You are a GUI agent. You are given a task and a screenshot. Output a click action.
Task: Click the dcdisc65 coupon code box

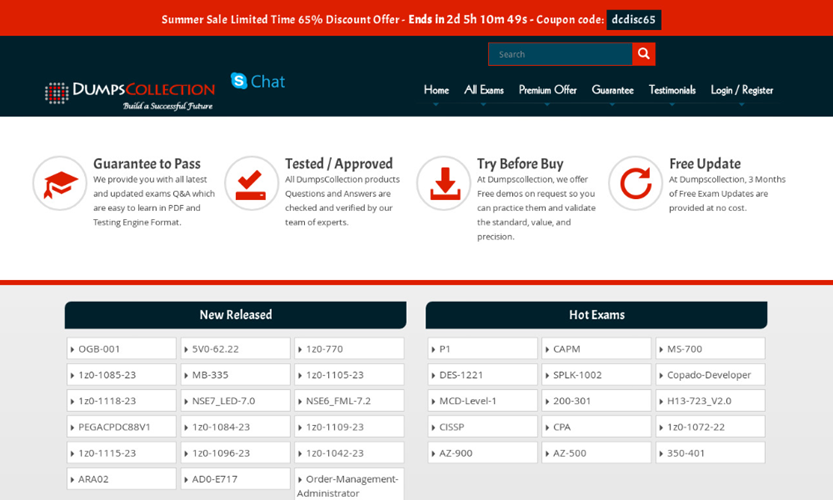pyautogui.click(x=634, y=20)
